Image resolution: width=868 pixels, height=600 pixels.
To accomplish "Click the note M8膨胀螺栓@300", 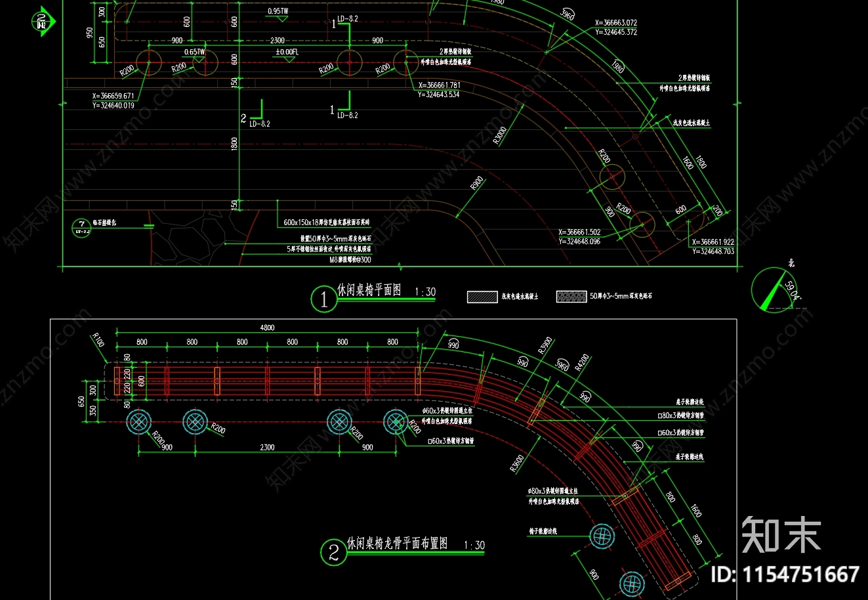I will tap(350, 259).
